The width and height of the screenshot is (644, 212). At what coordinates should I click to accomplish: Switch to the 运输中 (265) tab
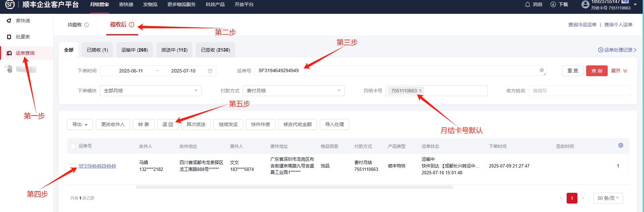coord(135,50)
